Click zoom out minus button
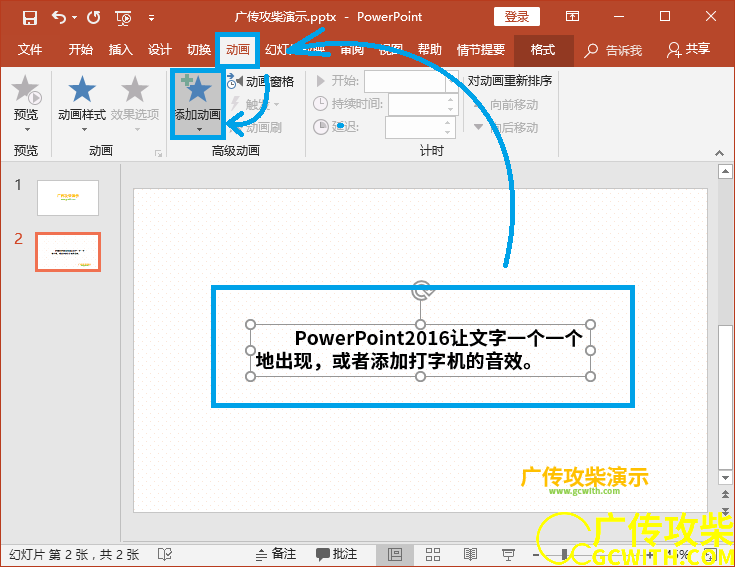 (536, 555)
